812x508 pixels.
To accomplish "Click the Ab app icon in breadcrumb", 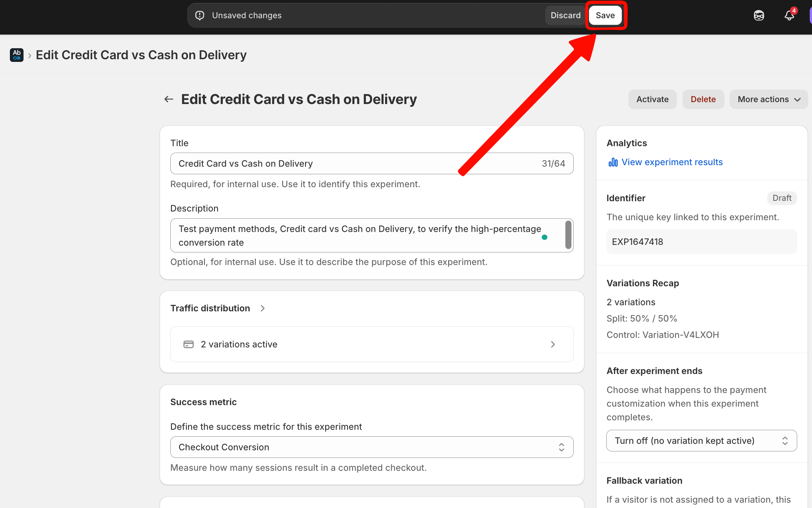I will (17, 55).
